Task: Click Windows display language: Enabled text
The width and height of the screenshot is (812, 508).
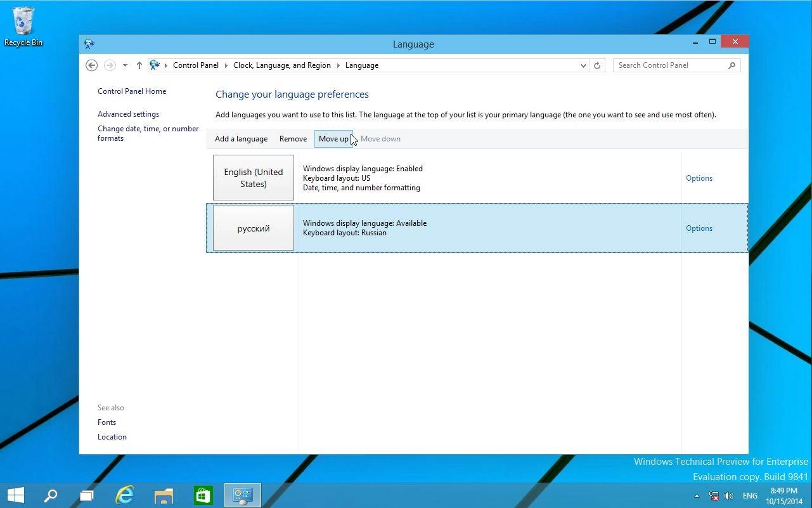Action: click(x=363, y=169)
